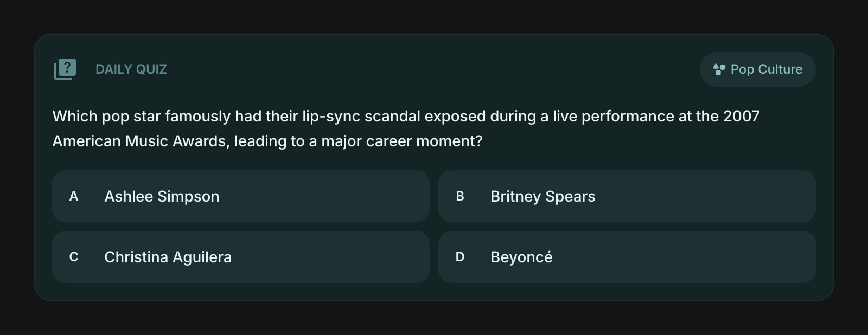This screenshot has width=868, height=335.
Task: Select Beyoncé as your answer
Action: 521,257
